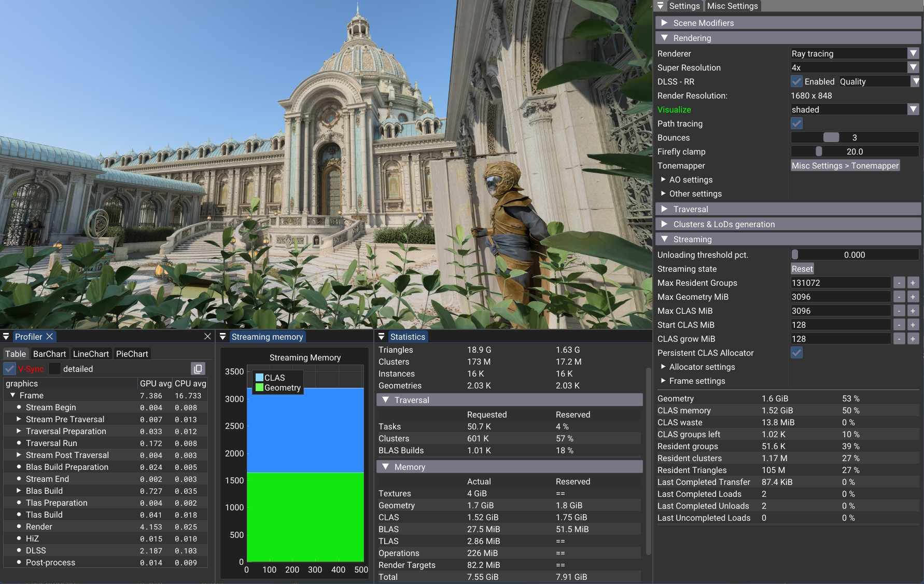Screen dimensions: 924x584
Task: Adjust the Bounces slider
Action: 855,137
